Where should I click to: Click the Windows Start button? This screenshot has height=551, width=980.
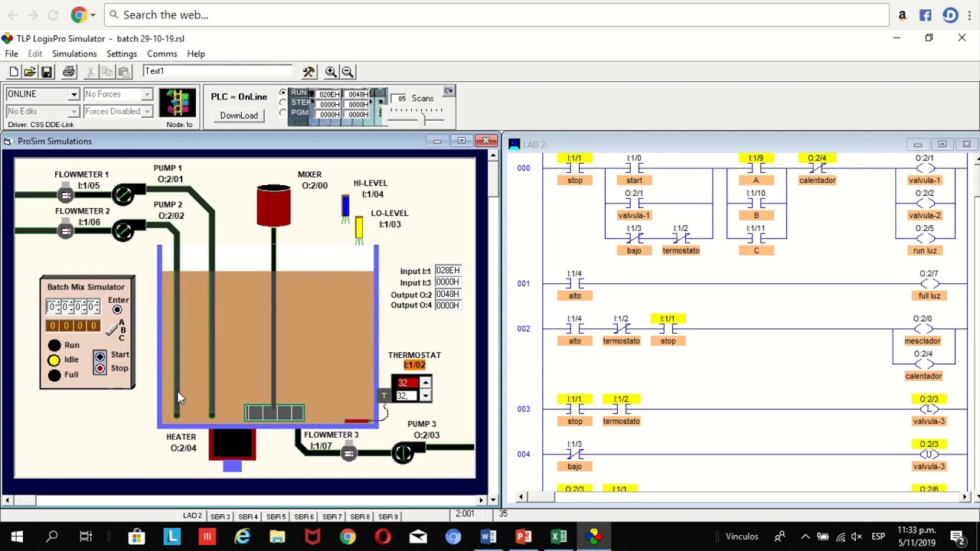tap(17, 536)
